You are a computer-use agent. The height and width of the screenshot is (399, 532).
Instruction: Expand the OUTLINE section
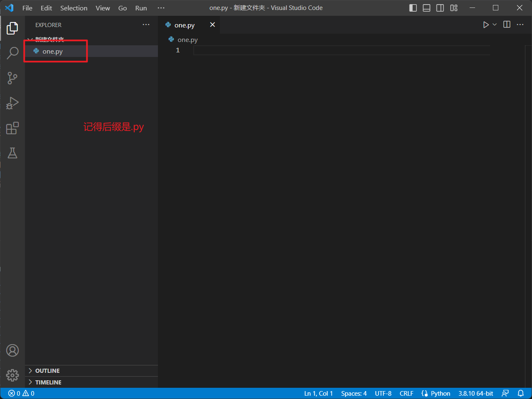pos(47,371)
